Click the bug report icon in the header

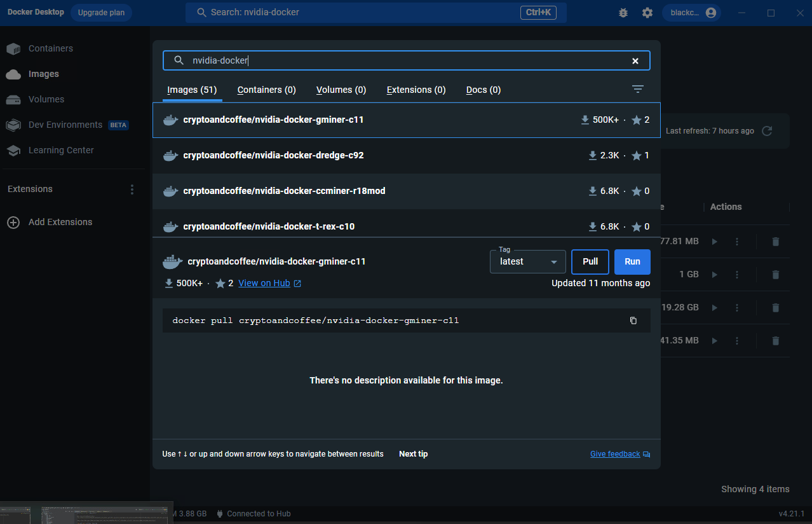[623, 12]
